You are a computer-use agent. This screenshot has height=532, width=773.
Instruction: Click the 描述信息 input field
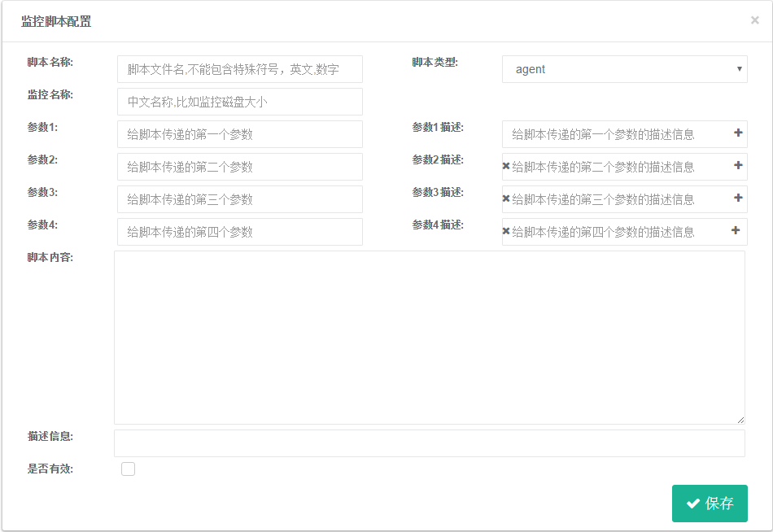430,443
